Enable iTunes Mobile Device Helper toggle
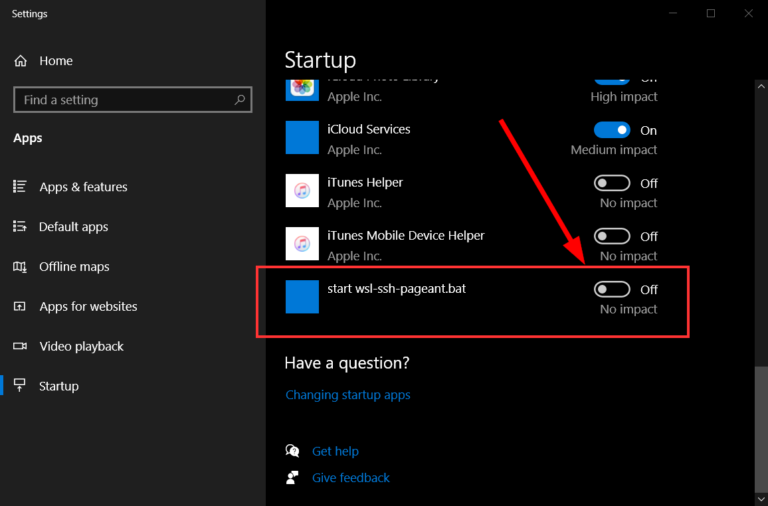 [x=612, y=236]
